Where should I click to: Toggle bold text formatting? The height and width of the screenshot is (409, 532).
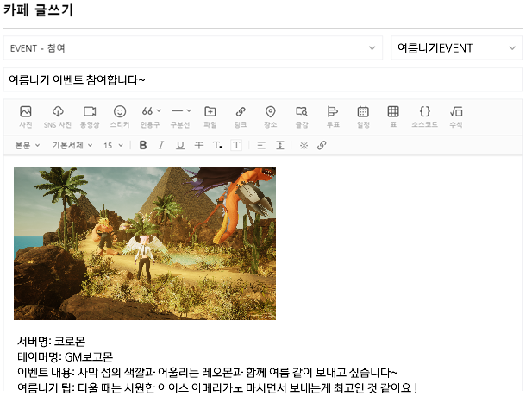tap(143, 146)
